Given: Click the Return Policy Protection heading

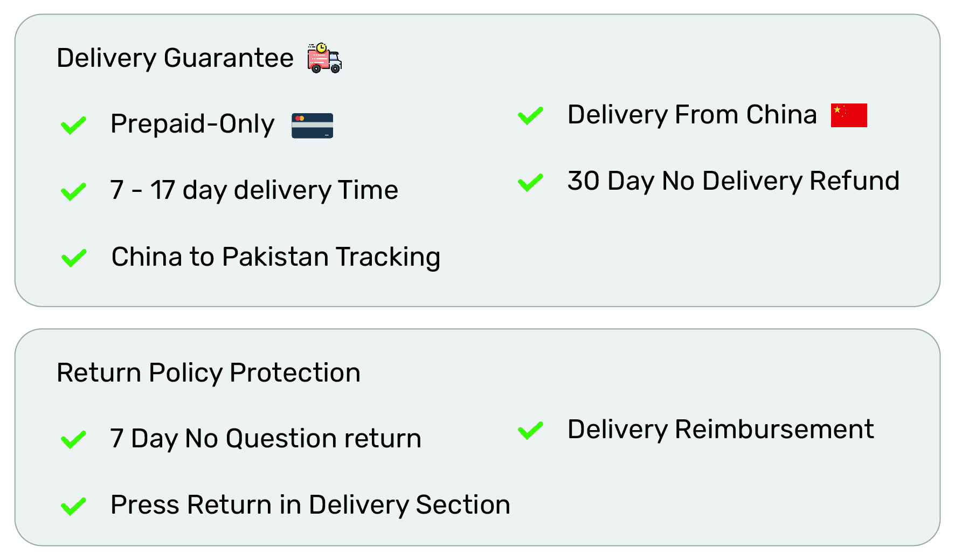Looking at the screenshot, I should coord(209,373).
